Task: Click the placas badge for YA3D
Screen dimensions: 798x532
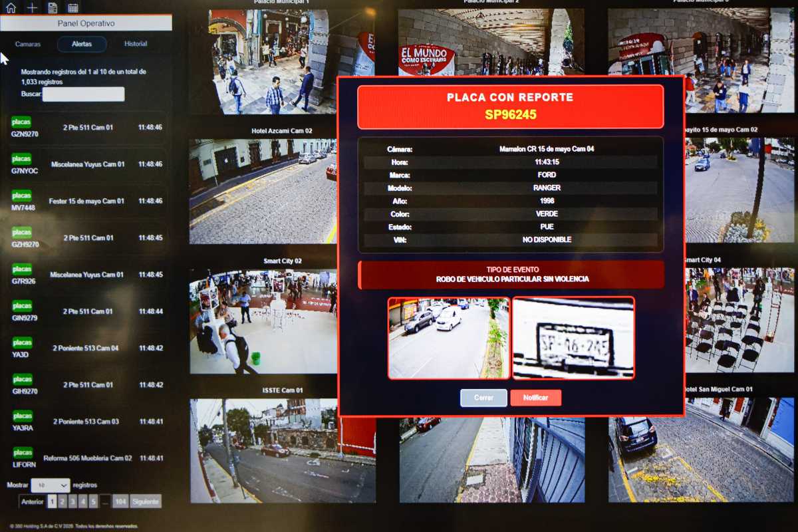Action: [x=21, y=342]
